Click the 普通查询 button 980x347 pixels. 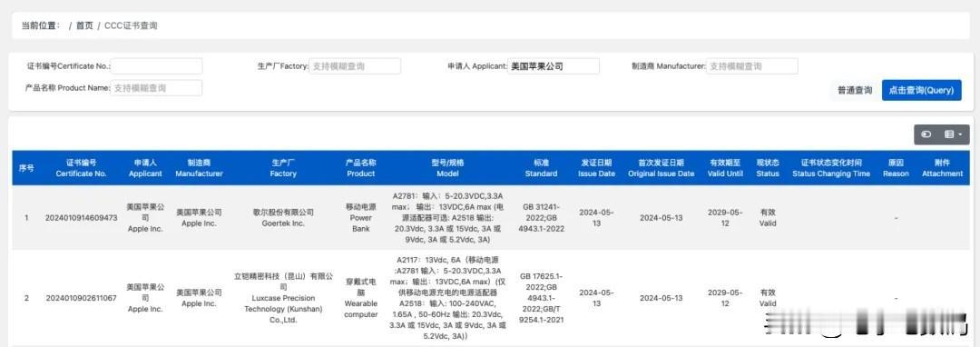[855, 90]
